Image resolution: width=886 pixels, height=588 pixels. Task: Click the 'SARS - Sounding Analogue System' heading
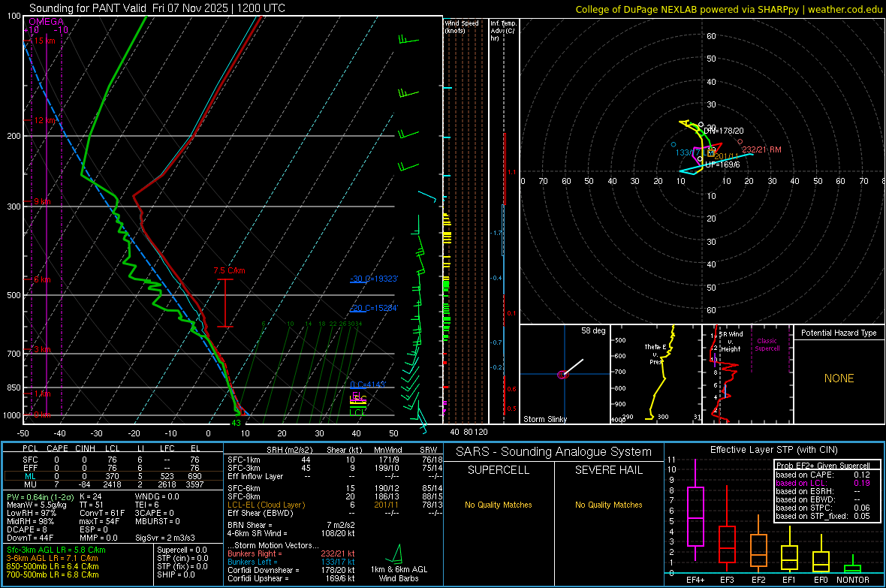tap(554, 452)
